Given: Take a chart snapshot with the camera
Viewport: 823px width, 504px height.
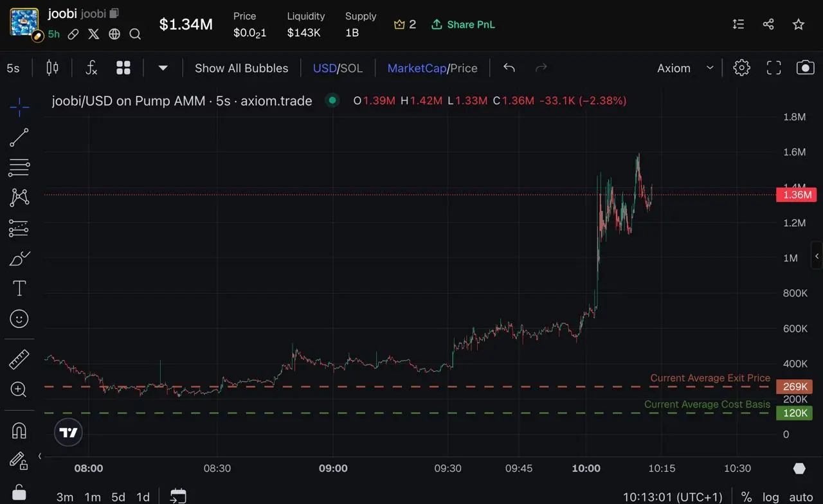Looking at the screenshot, I should click(806, 68).
